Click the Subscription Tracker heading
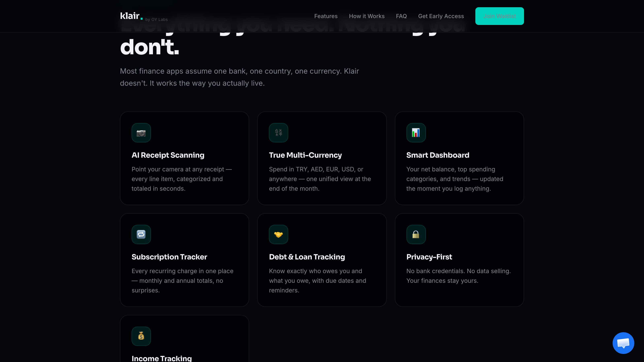 point(169,257)
